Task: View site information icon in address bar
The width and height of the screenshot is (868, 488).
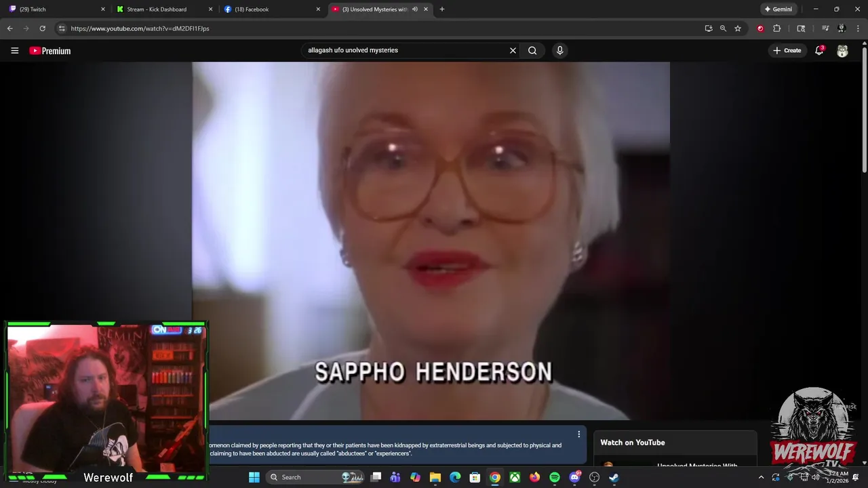Action: 62,28
